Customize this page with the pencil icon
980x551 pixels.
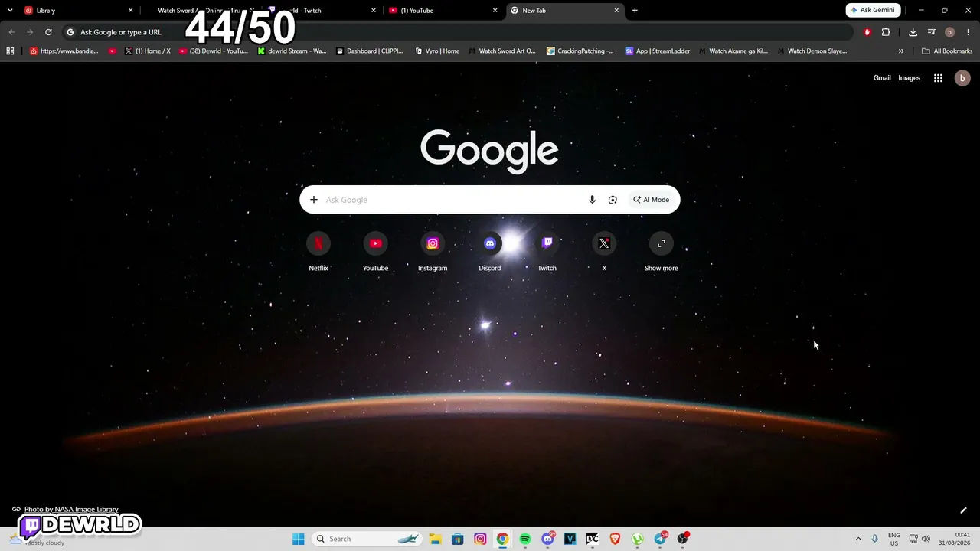pos(963,510)
